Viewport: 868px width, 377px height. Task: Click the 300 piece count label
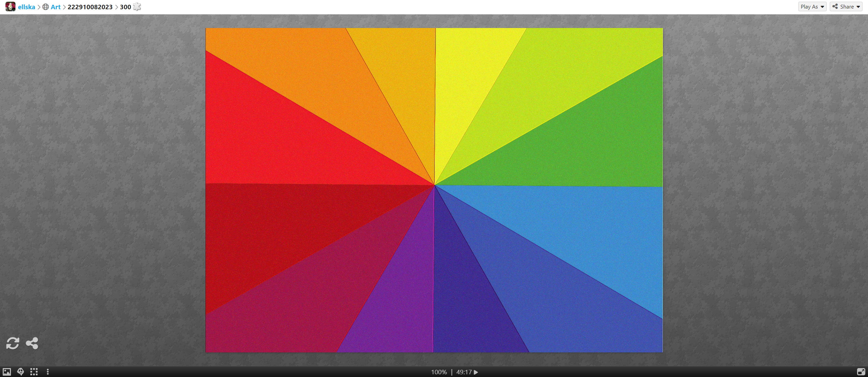[125, 7]
